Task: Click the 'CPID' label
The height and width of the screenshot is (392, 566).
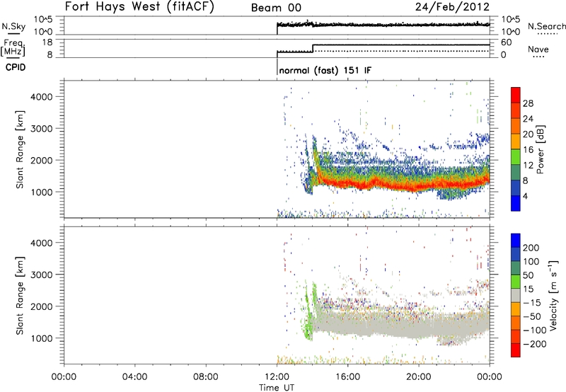Action: point(16,67)
